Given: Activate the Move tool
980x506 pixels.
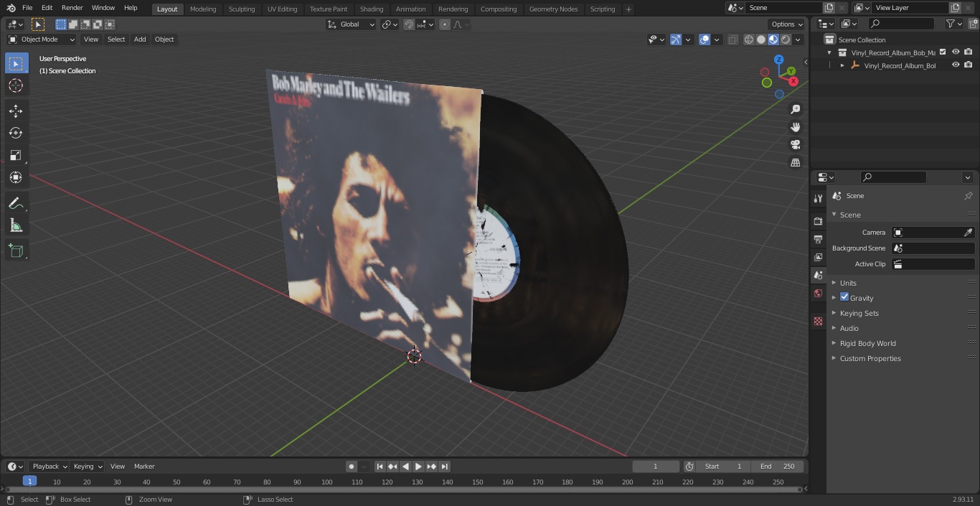Looking at the screenshot, I should tap(16, 111).
